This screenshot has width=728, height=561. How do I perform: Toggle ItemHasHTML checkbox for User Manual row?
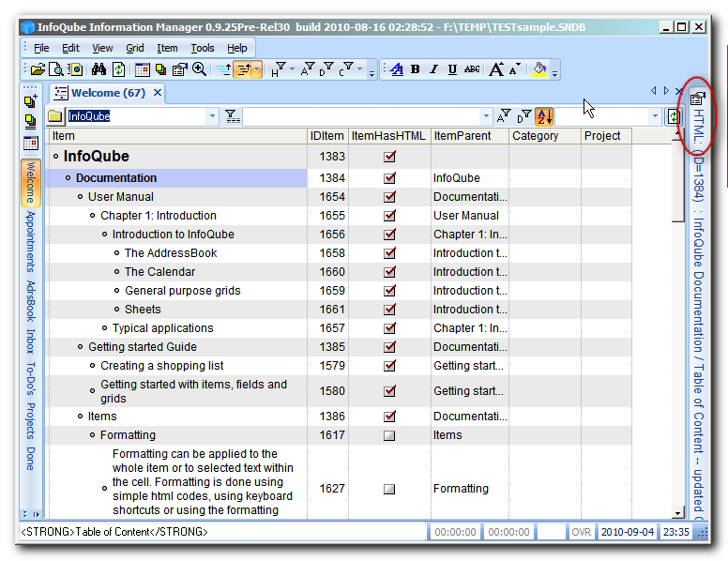pos(389,197)
